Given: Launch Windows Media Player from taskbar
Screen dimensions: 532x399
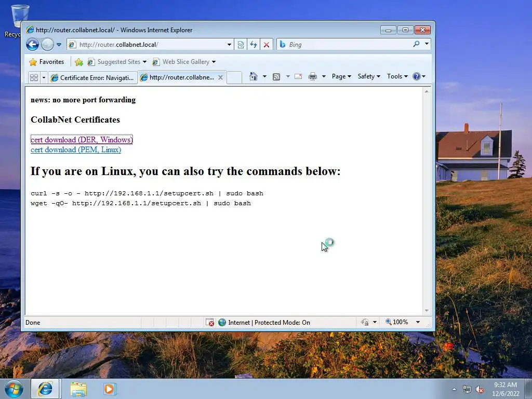Looking at the screenshot, I should click(110, 389).
